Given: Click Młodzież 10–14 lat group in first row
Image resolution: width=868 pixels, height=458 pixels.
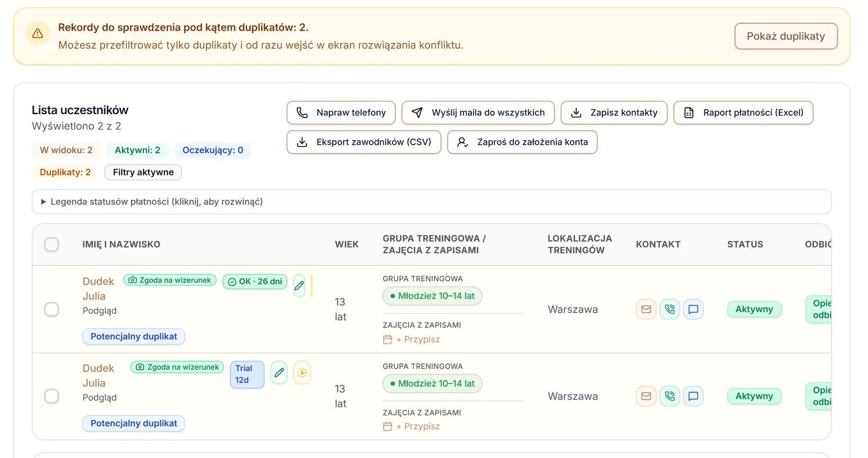Looking at the screenshot, I should click(432, 296).
